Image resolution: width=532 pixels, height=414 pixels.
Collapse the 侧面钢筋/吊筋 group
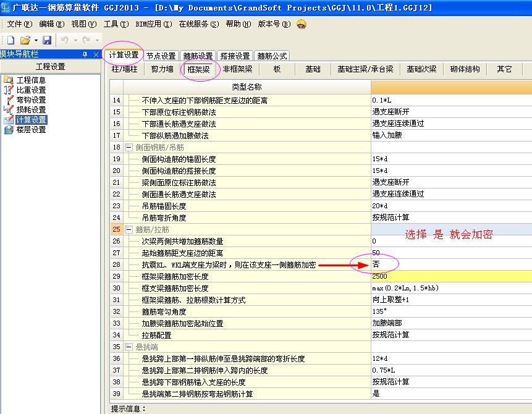click(x=129, y=147)
